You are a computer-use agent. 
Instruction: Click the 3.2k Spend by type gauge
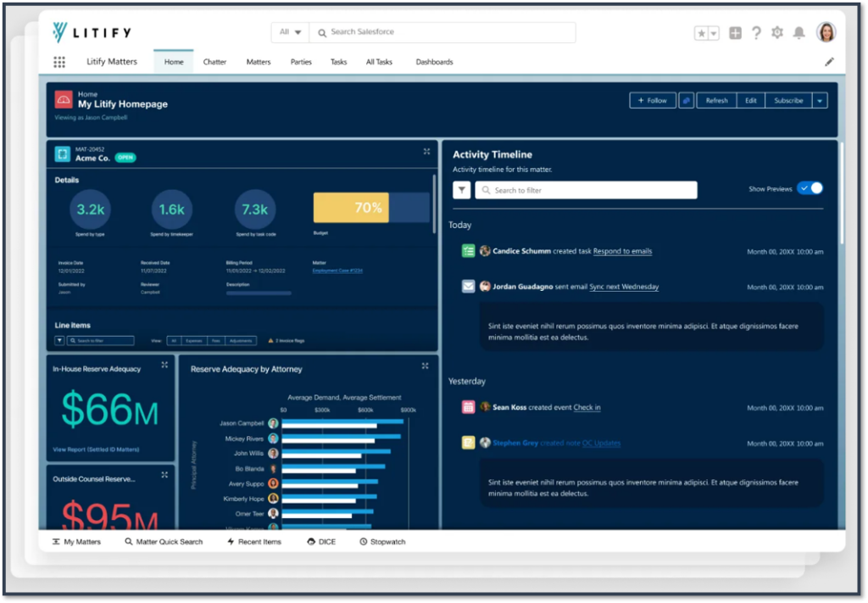tap(90, 209)
